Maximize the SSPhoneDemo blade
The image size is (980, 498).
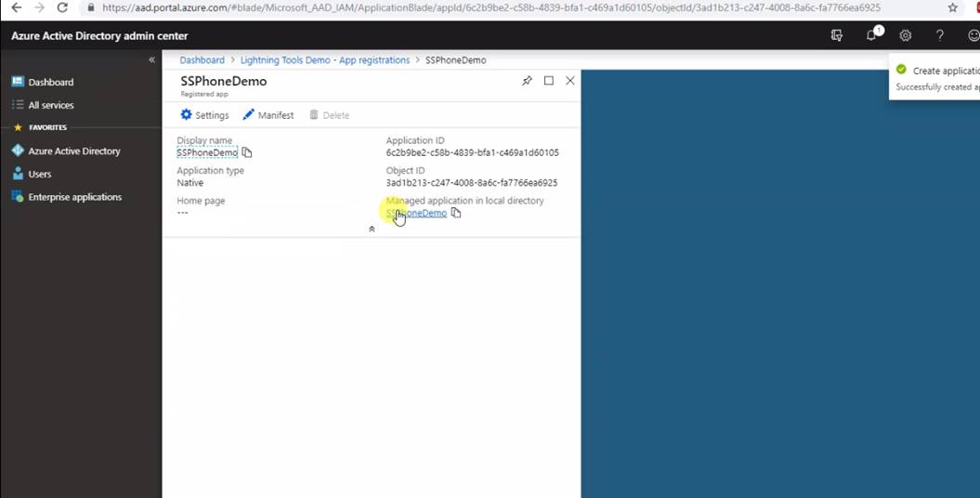pyautogui.click(x=549, y=81)
